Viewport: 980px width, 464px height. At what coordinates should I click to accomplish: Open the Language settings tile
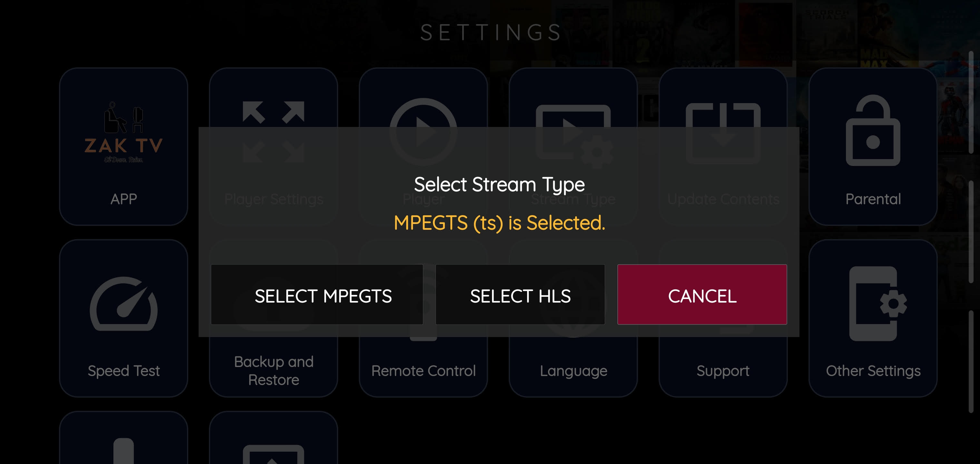573,370
